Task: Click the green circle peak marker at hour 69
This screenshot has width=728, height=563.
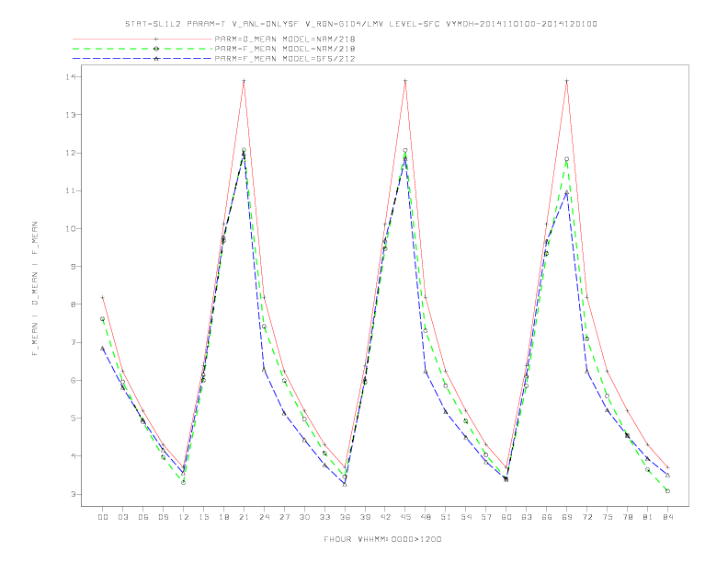Action: pos(567,159)
